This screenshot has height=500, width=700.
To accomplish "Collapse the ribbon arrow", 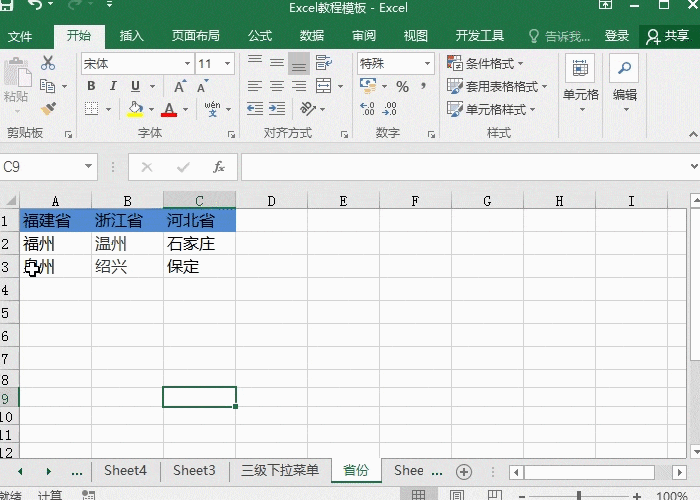I will click(x=692, y=134).
